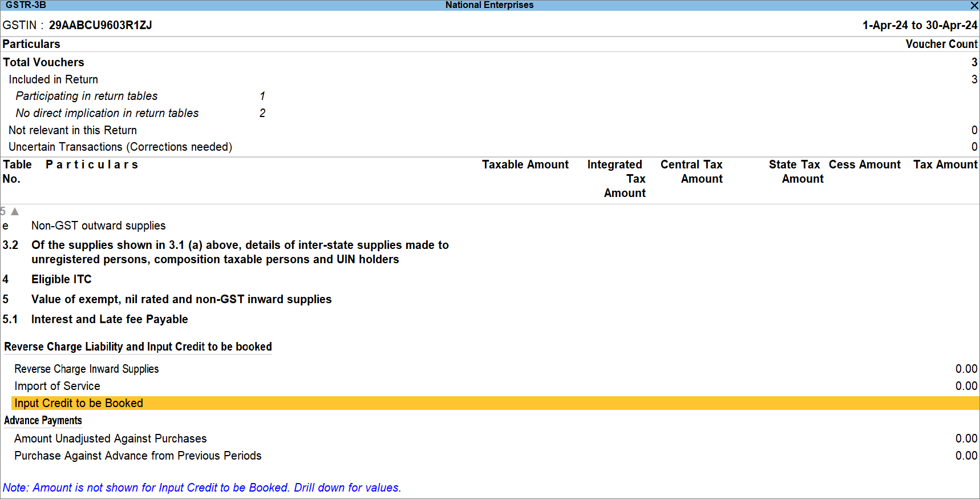Select Purchase Against Advance from Previous Periods
The height and width of the screenshot is (499, 980).
(x=137, y=456)
